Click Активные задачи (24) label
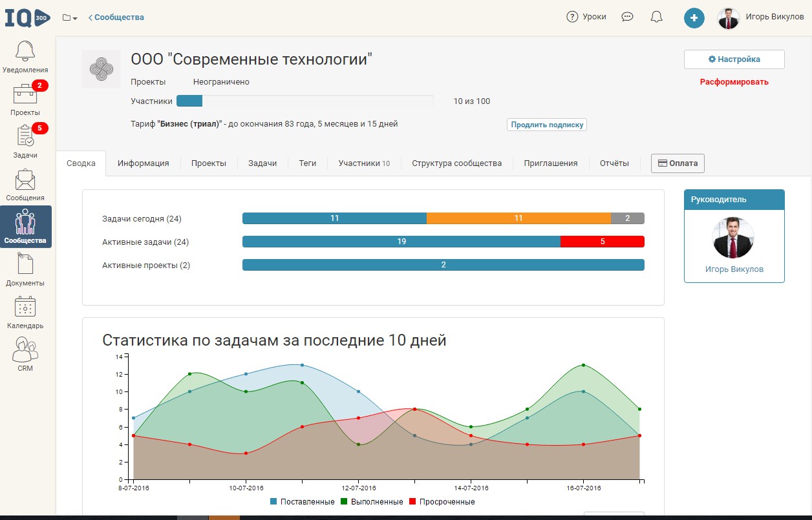812x520 pixels. click(145, 242)
